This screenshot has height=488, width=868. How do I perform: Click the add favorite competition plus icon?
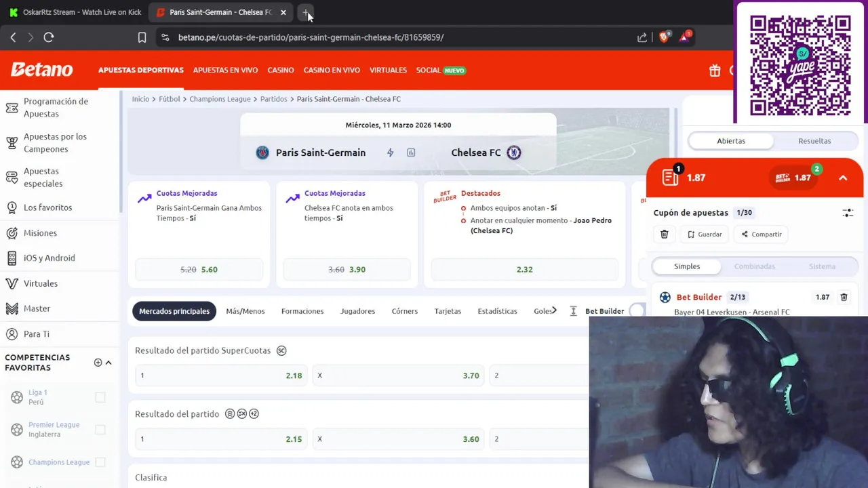coord(98,363)
